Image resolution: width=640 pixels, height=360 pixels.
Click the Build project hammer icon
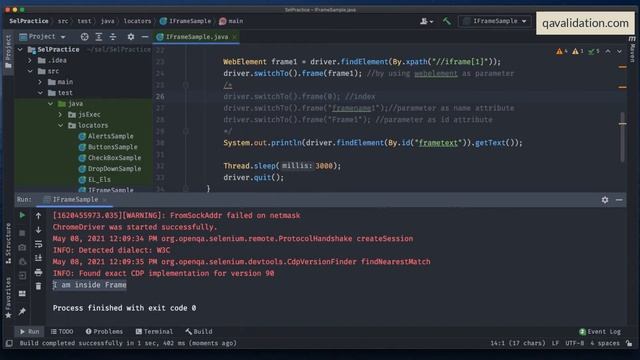pos(447,21)
